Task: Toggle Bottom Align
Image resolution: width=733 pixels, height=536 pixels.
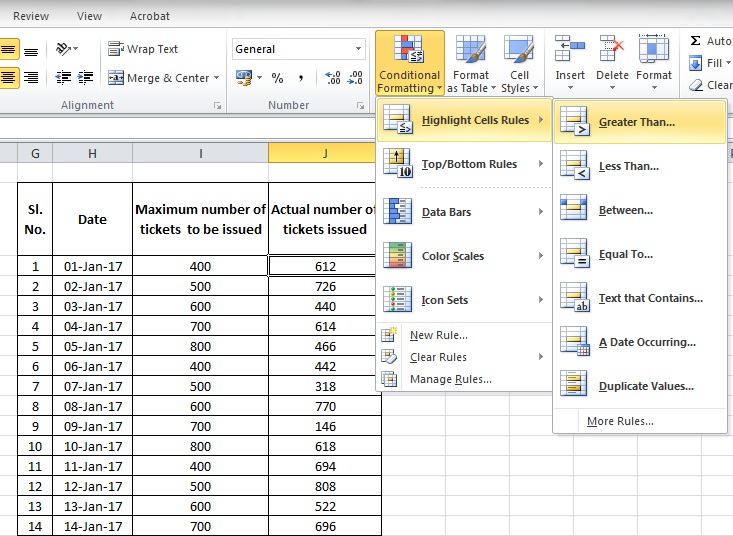Action: 31,51
